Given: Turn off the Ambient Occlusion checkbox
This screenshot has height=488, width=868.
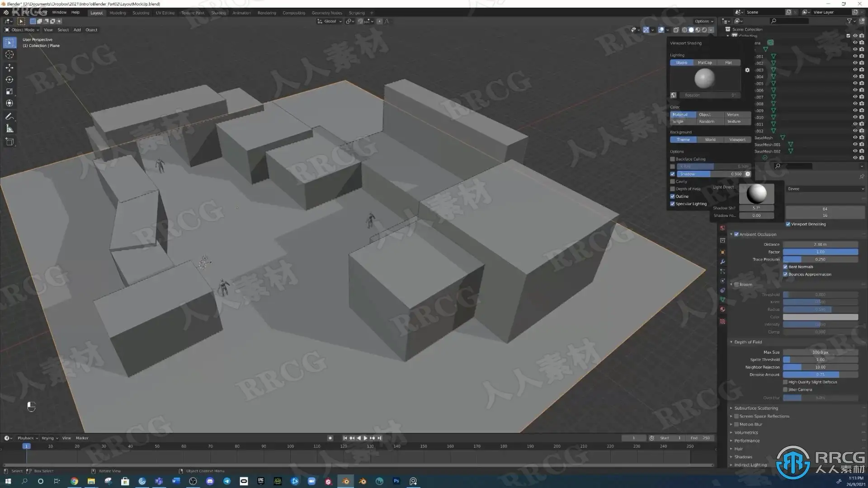Looking at the screenshot, I should point(736,235).
